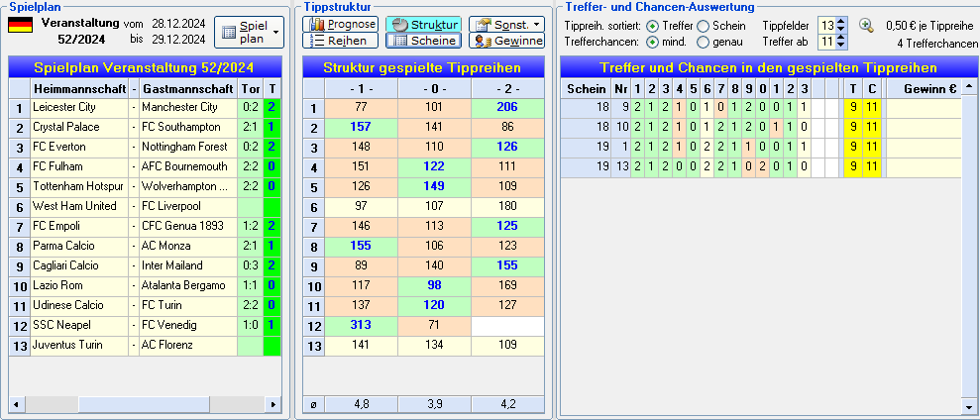Click the '- 2 -' column header
Screen dimensions: 980x420
click(507, 89)
